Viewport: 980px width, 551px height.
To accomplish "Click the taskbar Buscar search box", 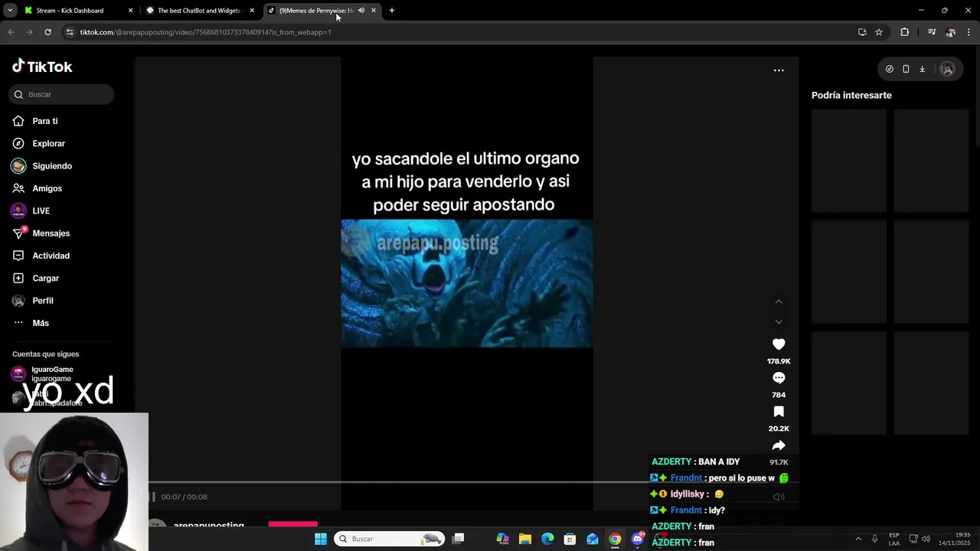I will click(390, 539).
